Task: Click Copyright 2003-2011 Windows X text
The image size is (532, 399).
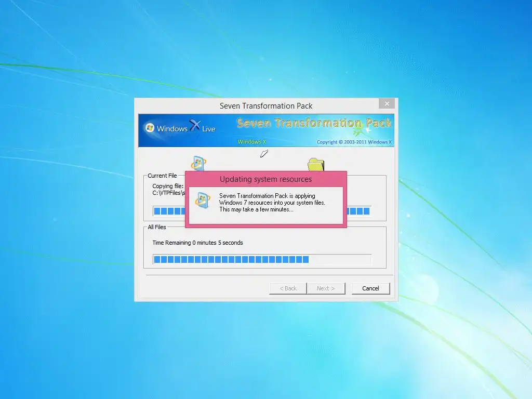Action: pyautogui.click(x=354, y=142)
